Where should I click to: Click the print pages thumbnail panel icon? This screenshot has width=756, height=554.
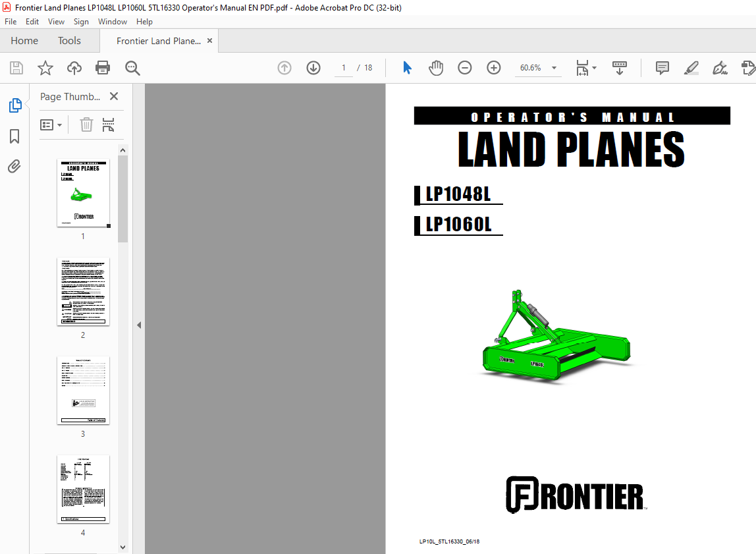pyautogui.click(x=109, y=125)
